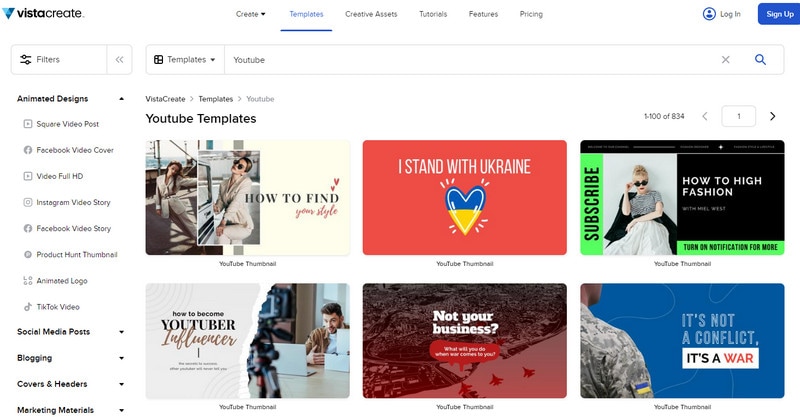
Task: Open 'It's not a conflict' template
Action: [682, 341]
